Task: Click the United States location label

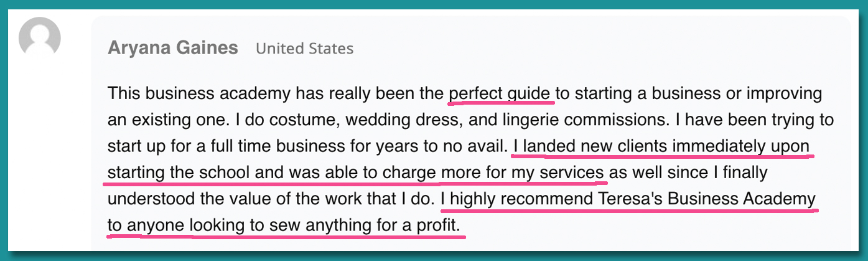Action: pos(304,48)
